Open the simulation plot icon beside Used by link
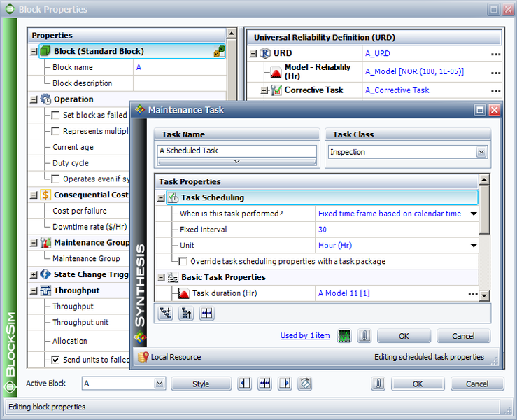The height and width of the screenshot is (420, 517). (344, 336)
